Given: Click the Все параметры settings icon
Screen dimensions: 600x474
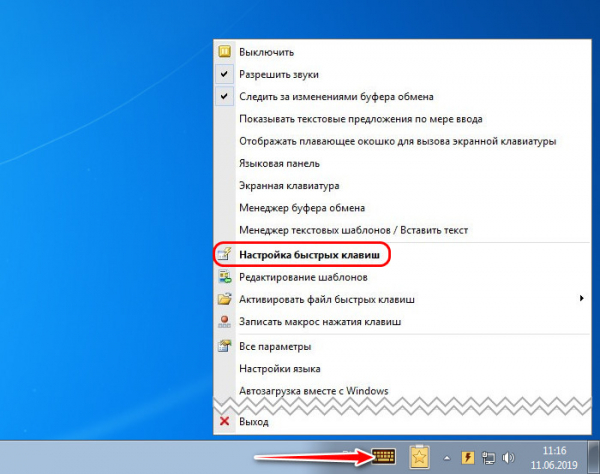Looking at the screenshot, I should tap(225, 346).
